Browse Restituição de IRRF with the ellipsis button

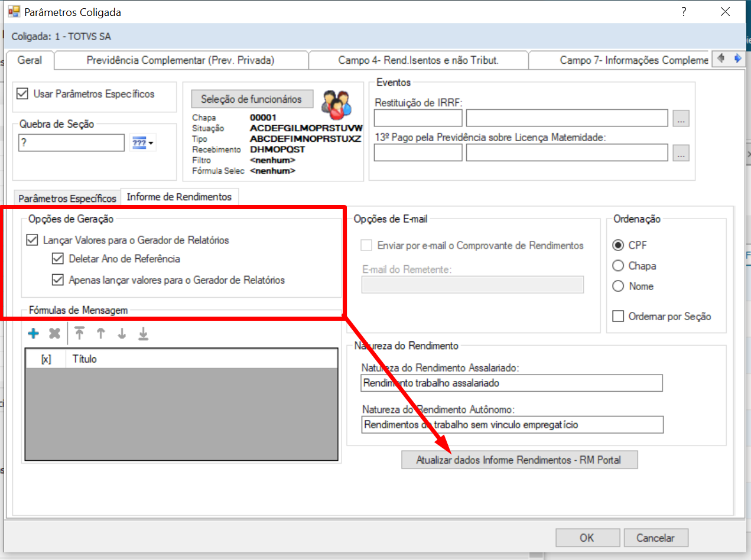681,118
